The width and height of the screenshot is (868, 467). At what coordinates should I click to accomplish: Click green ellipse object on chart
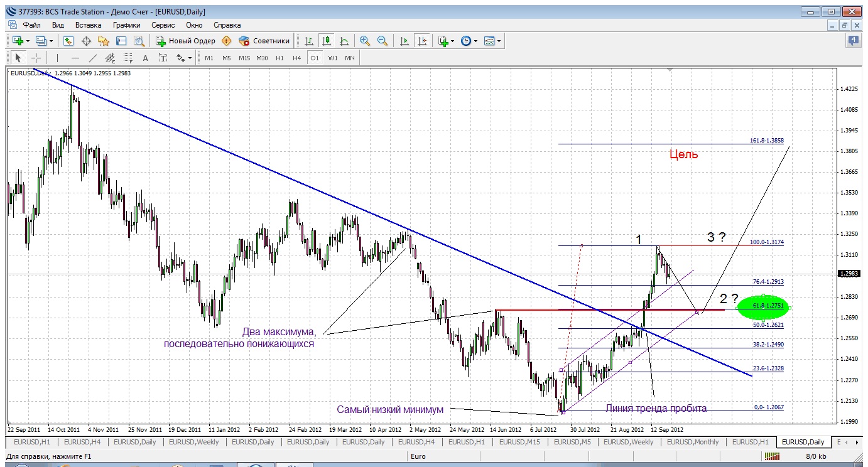[x=762, y=307]
